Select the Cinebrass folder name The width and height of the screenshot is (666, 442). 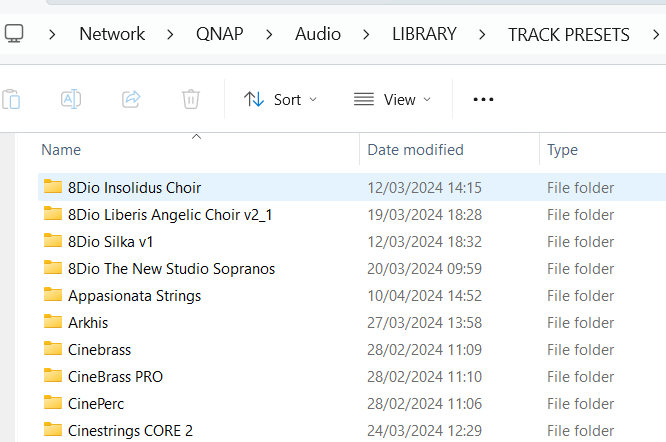(x=99, y=350)
